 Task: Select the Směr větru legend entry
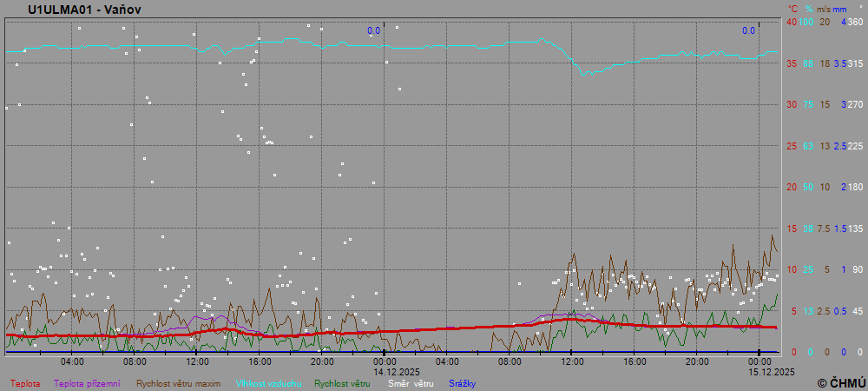coord(410,383)
